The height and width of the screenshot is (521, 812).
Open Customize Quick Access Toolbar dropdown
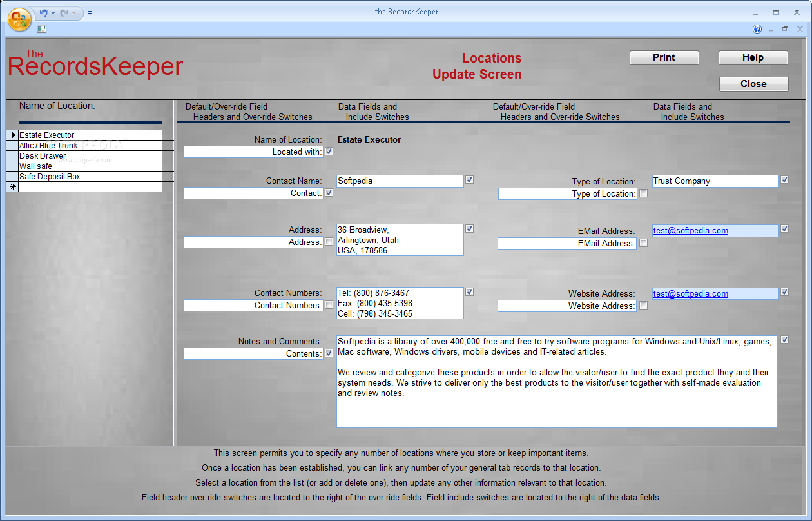click(90, 13)
